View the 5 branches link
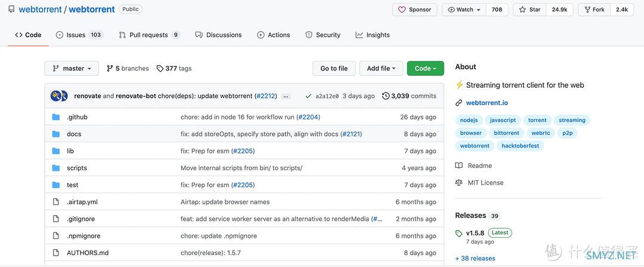This screenshot has height=267, width=644. click(128, 68)
